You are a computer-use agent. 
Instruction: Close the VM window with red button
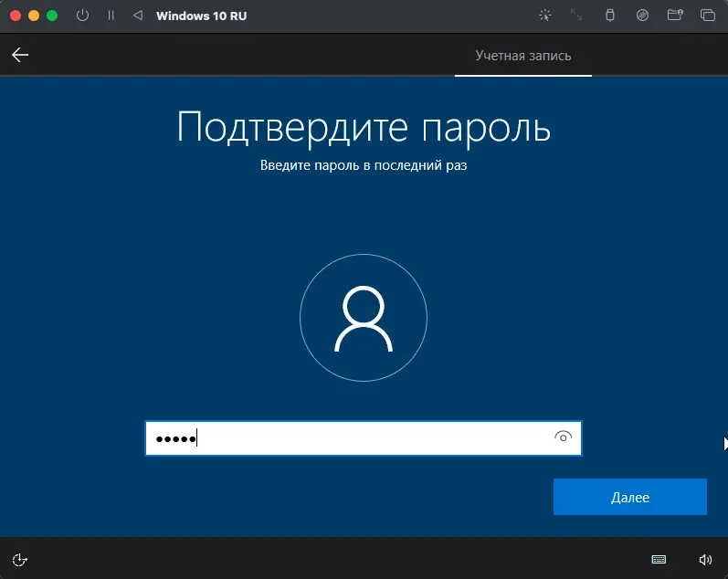[16, 16]
